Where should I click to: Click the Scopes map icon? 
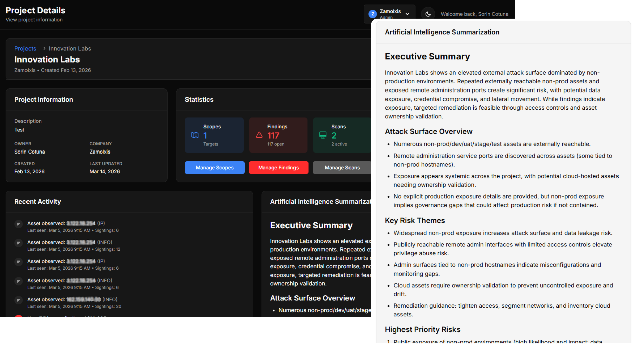(x=195, y=135)
